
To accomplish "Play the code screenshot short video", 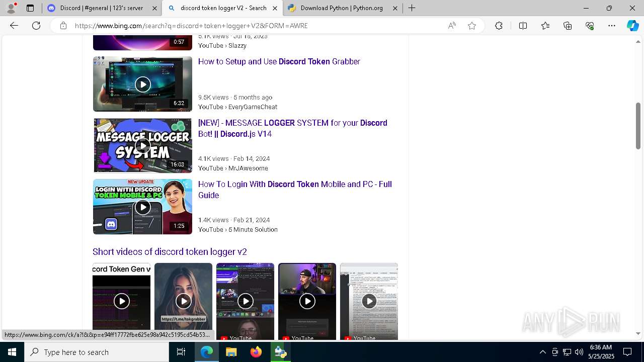I will click(369, 301).
